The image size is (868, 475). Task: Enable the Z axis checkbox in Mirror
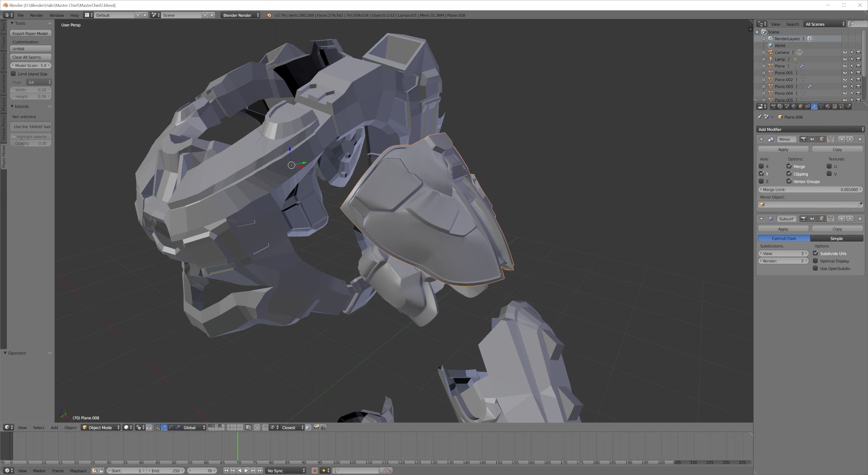pos(761,181)
